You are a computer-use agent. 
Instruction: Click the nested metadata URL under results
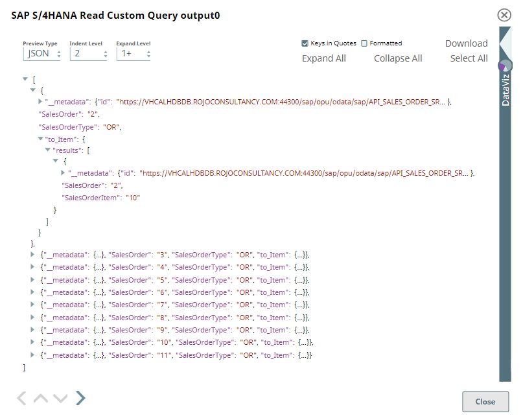[x=304, y=173]
